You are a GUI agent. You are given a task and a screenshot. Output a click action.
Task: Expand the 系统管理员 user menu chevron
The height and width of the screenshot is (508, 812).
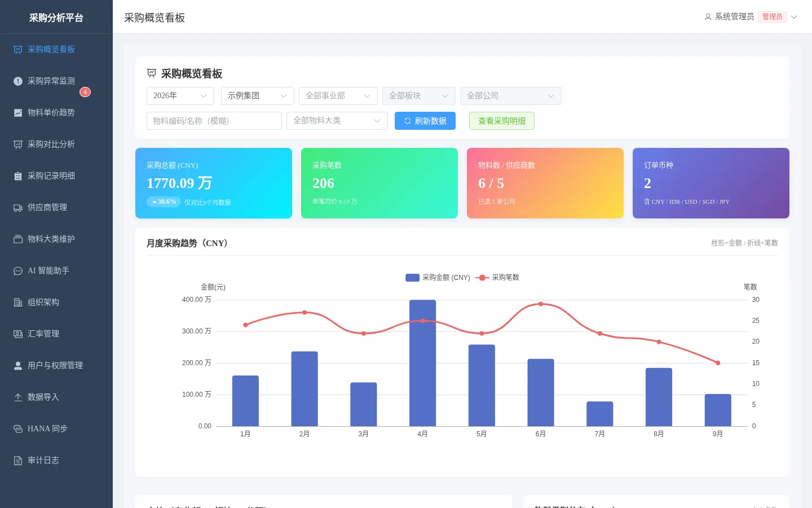click(794, 17)
